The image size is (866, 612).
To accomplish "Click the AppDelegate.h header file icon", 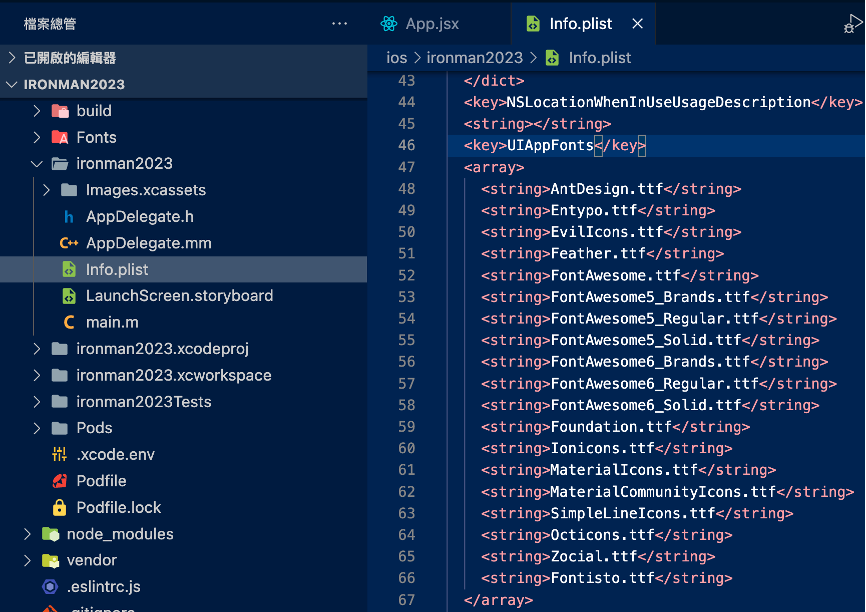I will 68,217.
